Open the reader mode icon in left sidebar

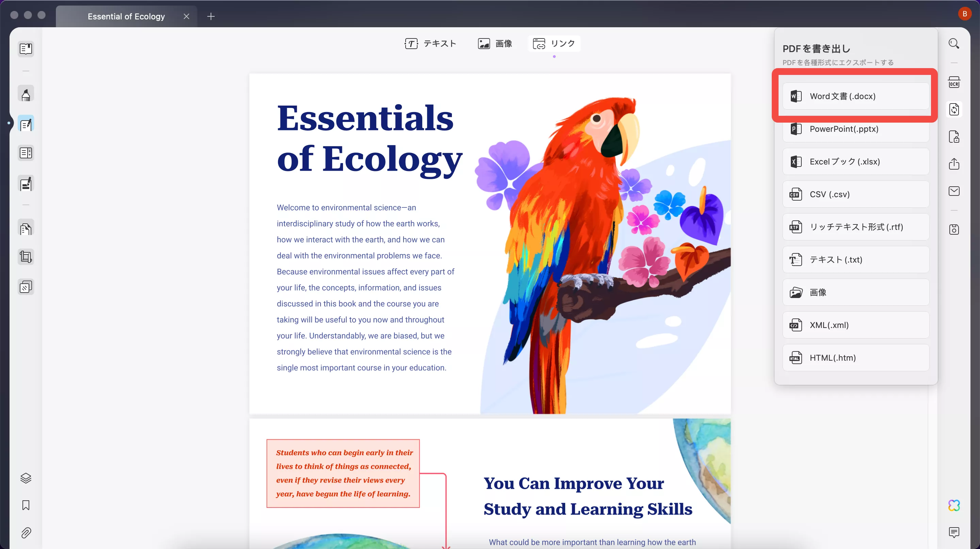click(x=26, y=49)
